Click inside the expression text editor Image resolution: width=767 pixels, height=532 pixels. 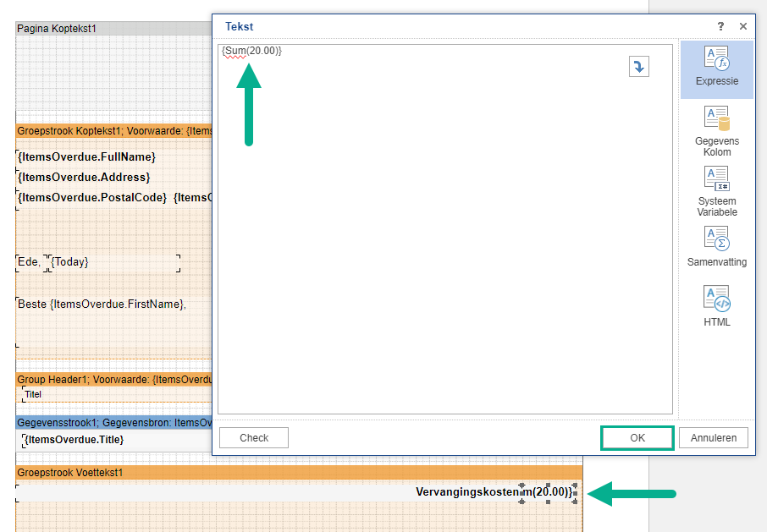(444, 237)
